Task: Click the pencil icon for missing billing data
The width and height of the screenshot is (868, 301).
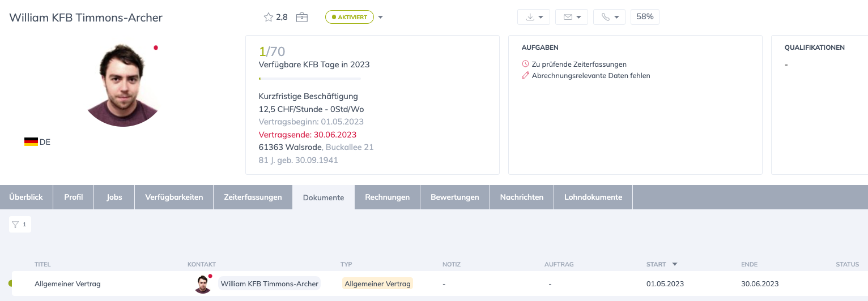Action: click(525, 75)
